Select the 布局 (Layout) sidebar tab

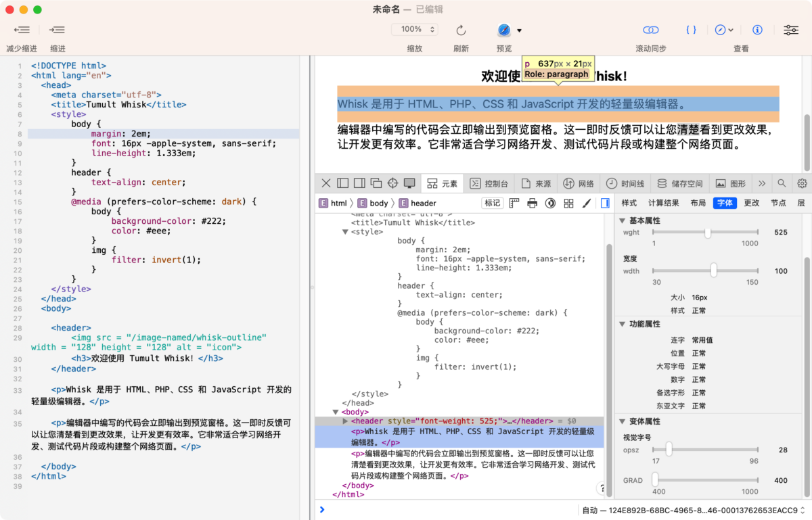[x=698, y=203]
